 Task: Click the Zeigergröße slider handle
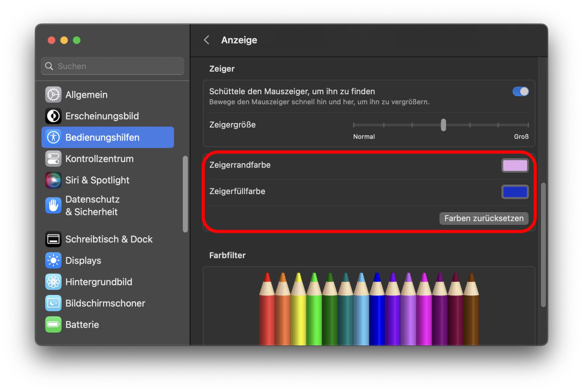(x=443, y=125)
